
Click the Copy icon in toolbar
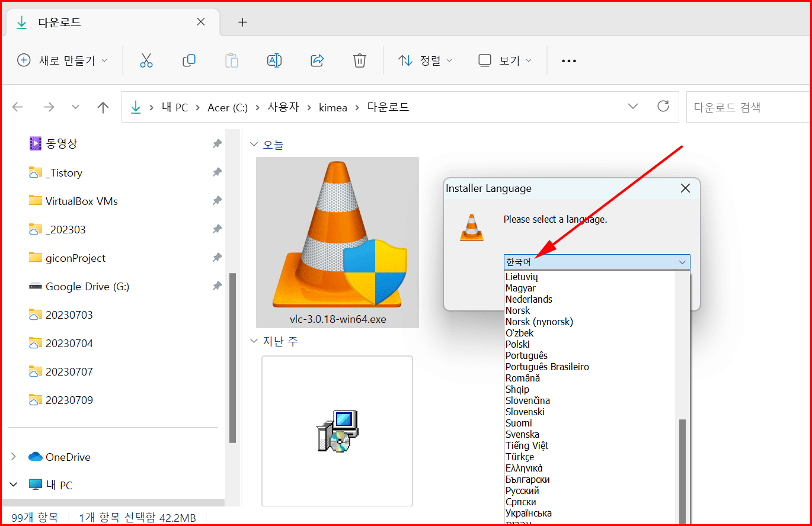click(x=189, y=60)
